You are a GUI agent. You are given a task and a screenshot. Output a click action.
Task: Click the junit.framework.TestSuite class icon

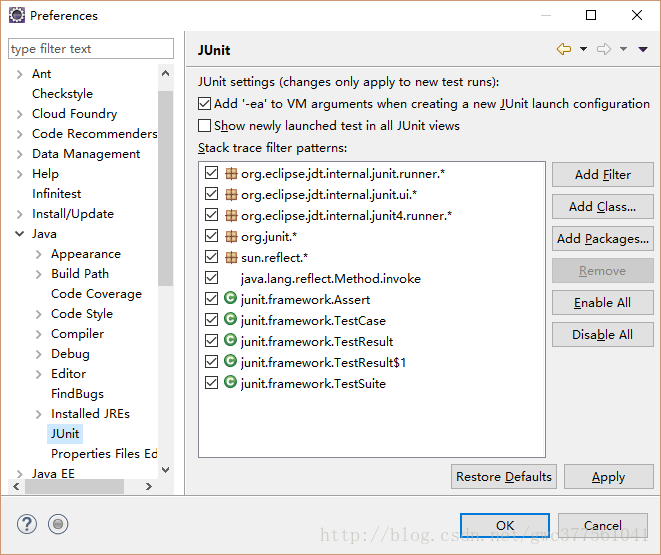pyautogui.click(x=231, y=383)
